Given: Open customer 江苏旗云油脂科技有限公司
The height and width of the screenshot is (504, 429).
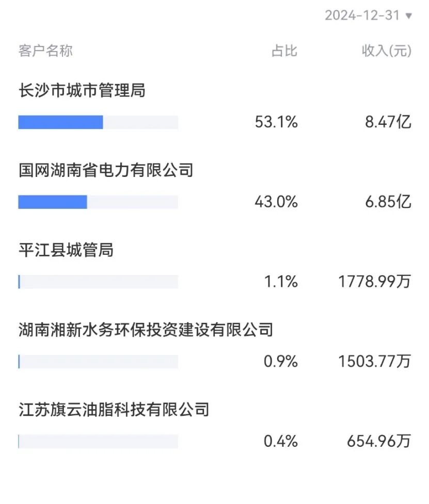Looking at the screenshot, I should pos(114,410).
